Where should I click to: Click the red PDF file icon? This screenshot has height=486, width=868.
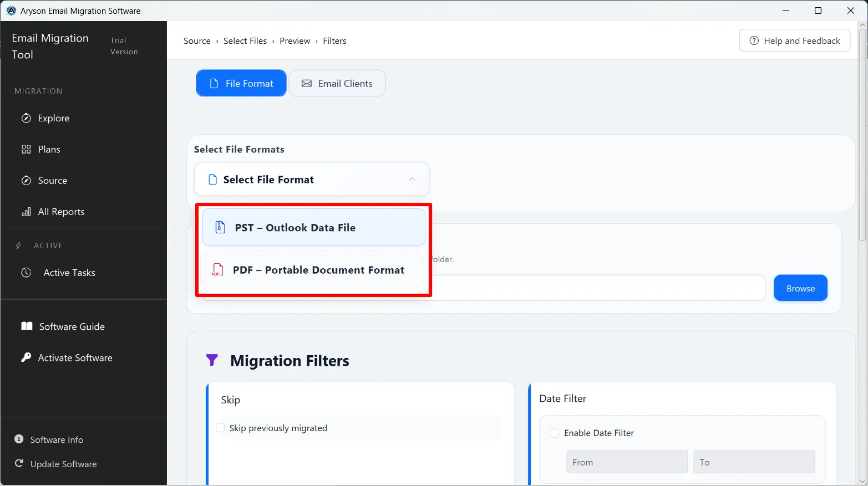pos(217,270)
